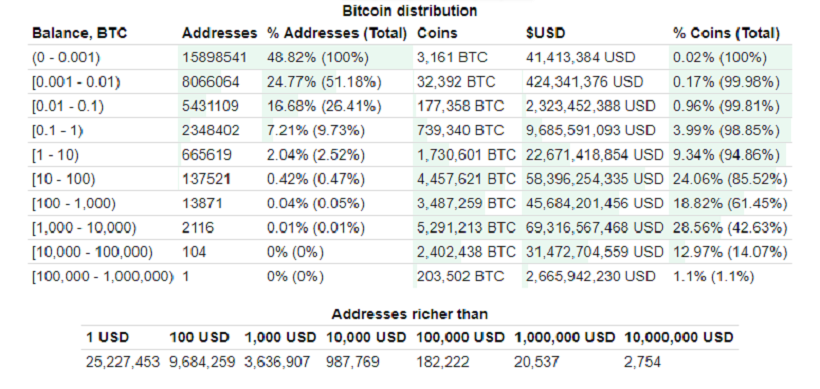
Task: Click the "% Addresses (Total)" column header
Action: pyautogui.click(x=337, y=33)
